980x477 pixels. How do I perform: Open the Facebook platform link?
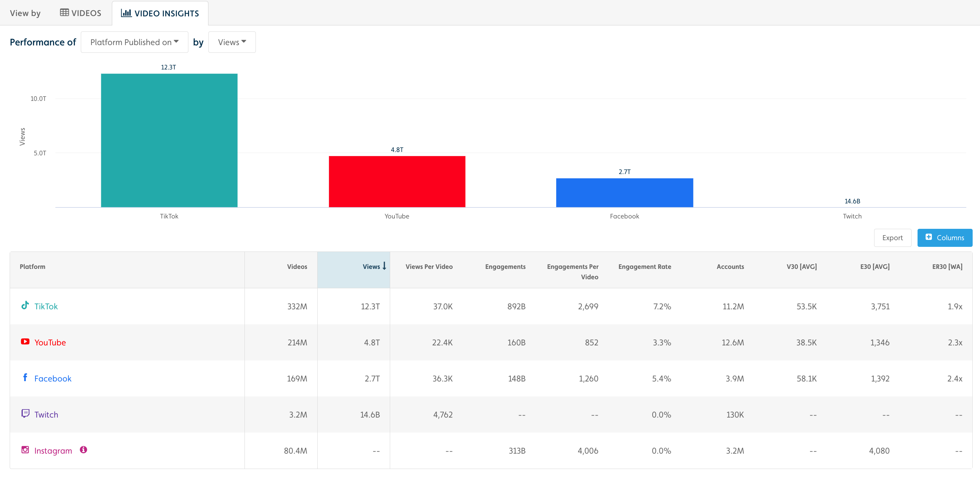coord(52,378)
